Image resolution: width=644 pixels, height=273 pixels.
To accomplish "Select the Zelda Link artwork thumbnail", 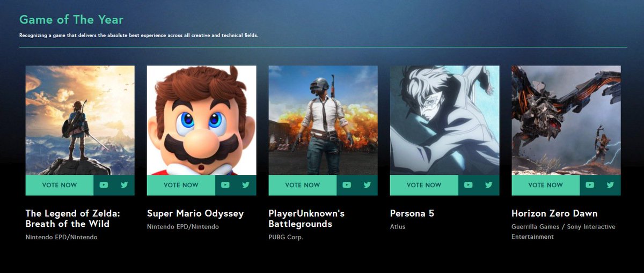I will point(80,120).
